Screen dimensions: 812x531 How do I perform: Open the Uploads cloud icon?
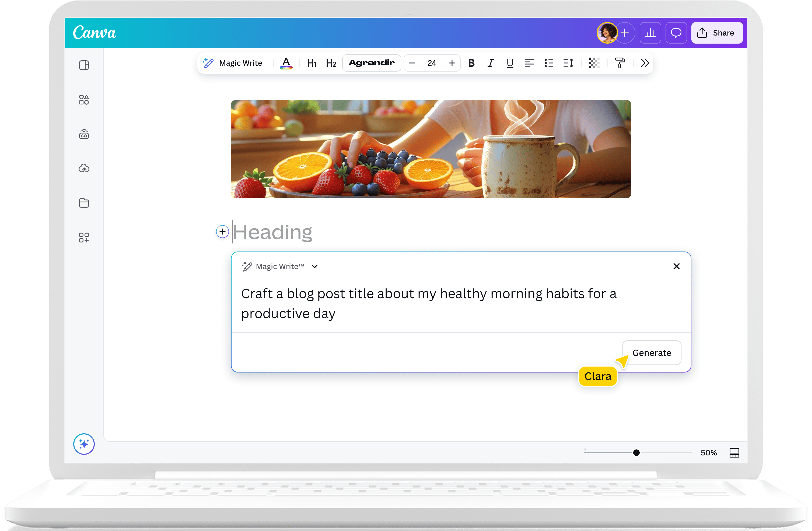(84, 168)
